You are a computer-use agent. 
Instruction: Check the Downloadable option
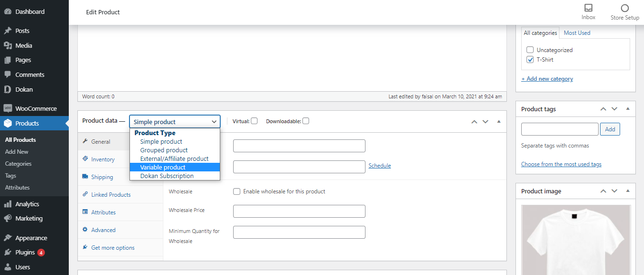pyautogui.click(x=306, y=121)
